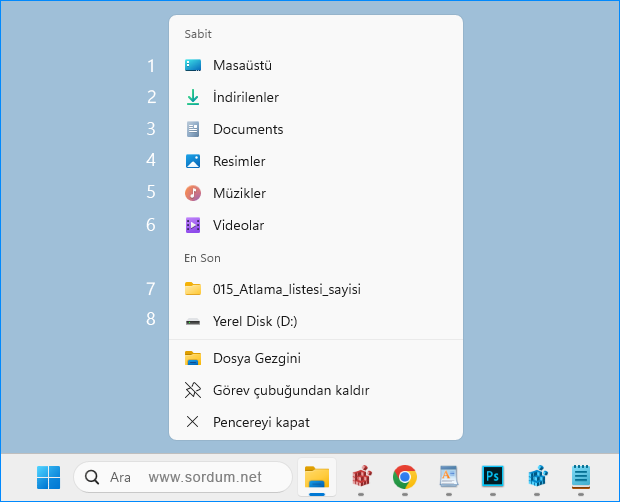This screenshot has width=620, height=502.
Task: Click File Explorer icon on the taskbar
Action: [x=317, y=477]
